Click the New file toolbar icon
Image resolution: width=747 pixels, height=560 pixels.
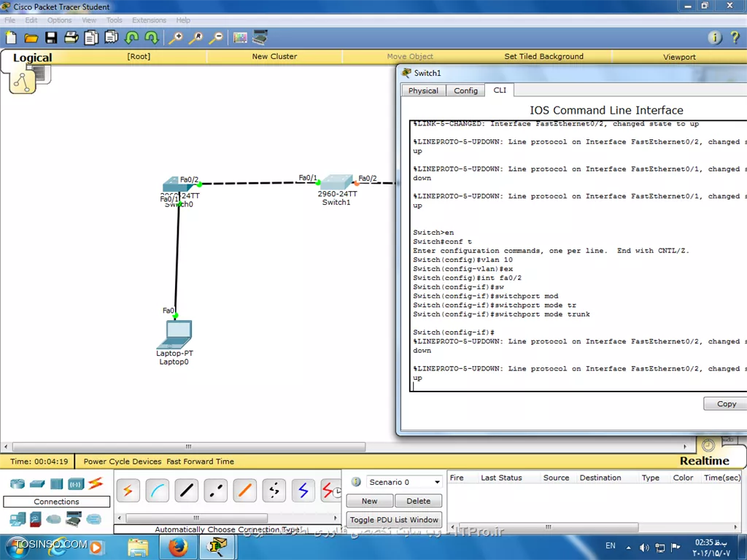click(10, 38)
